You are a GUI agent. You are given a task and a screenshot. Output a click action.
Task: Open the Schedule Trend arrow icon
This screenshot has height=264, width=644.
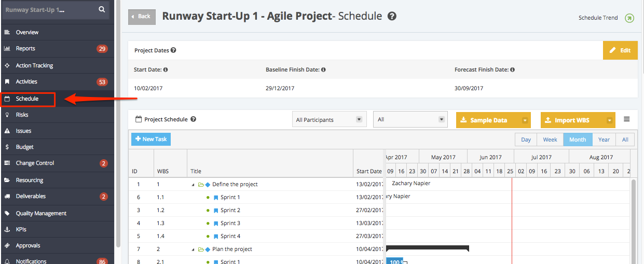pyautogui.click(x=629, y=18)
